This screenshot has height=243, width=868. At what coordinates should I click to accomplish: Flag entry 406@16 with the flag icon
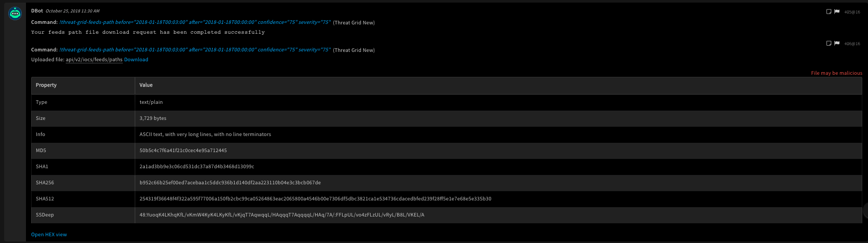tap(837, 43)
